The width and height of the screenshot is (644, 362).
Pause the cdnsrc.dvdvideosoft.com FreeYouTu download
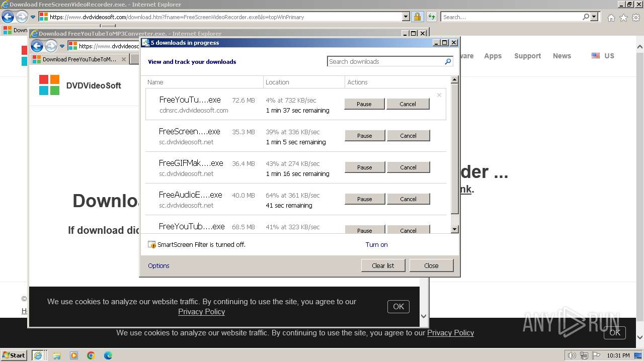pos(364,104)
